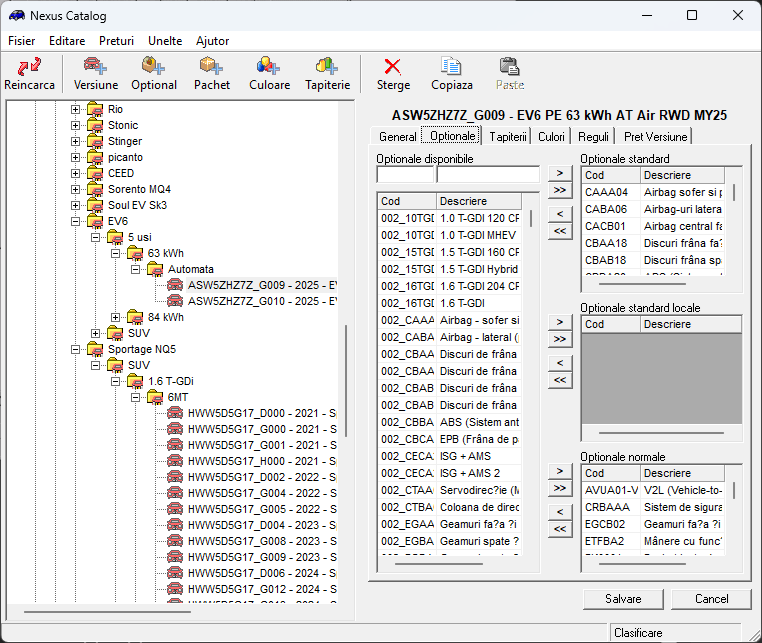This screenshot has height=643, width=762.
Task: Remove all from Optionale standard locale (<<)
Action: coord(560,380)
